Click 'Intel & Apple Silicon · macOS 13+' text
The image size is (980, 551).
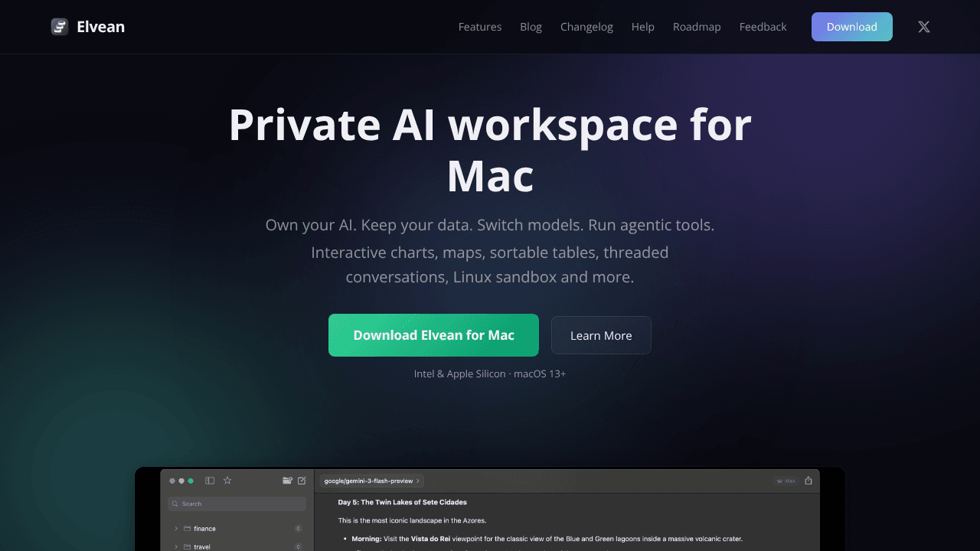coord(490,373)
